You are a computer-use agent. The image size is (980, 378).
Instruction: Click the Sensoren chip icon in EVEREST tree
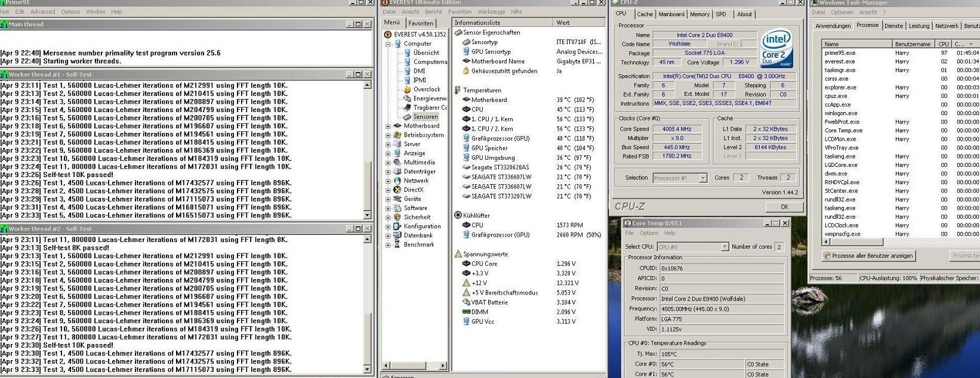pos(408,117)
